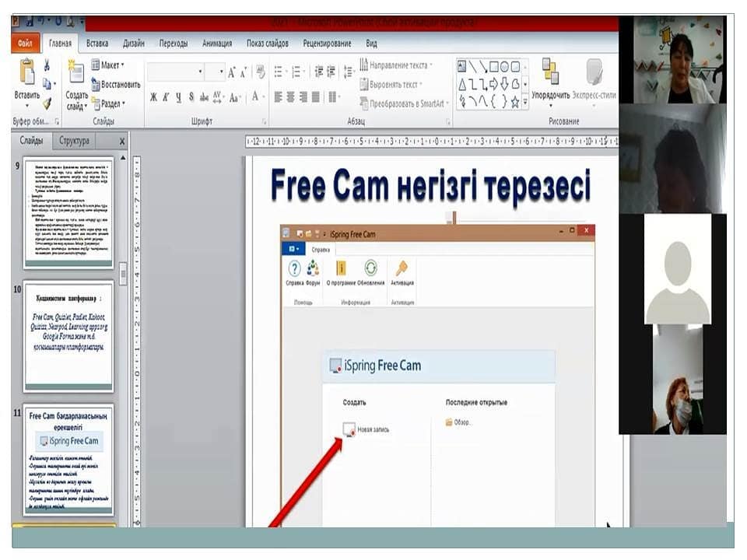Image resolution: width=747 pixels, height=560 pixels.
Task: Toggle Justify text alignment
Action: pos(315,97)
